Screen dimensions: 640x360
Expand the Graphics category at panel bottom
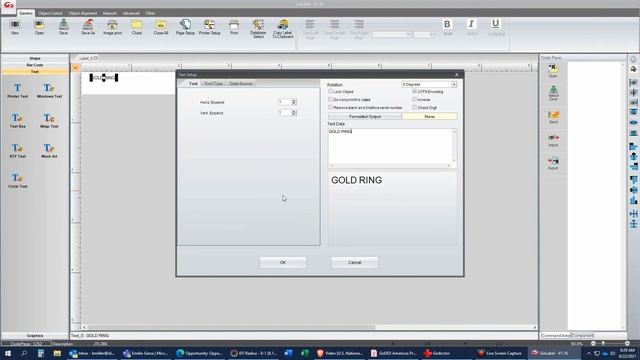35,336
